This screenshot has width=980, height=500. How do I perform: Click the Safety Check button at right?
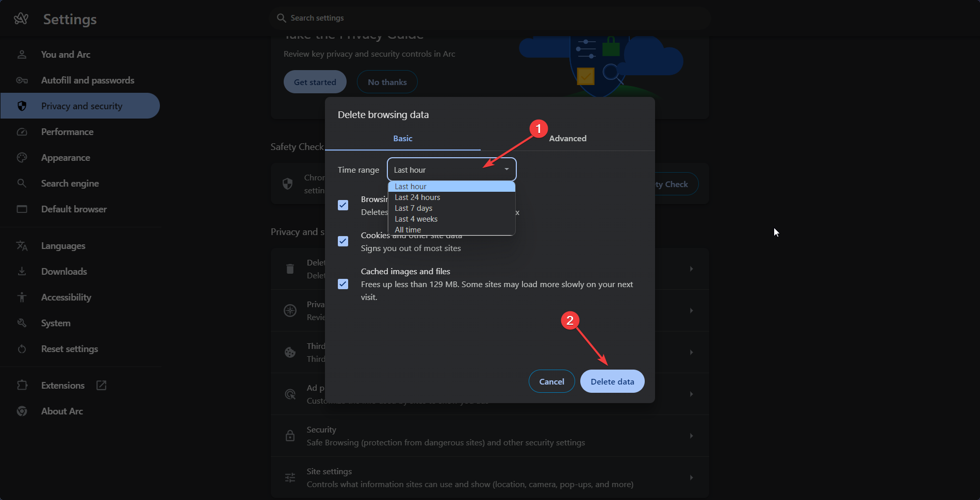(x=676, y=184)
